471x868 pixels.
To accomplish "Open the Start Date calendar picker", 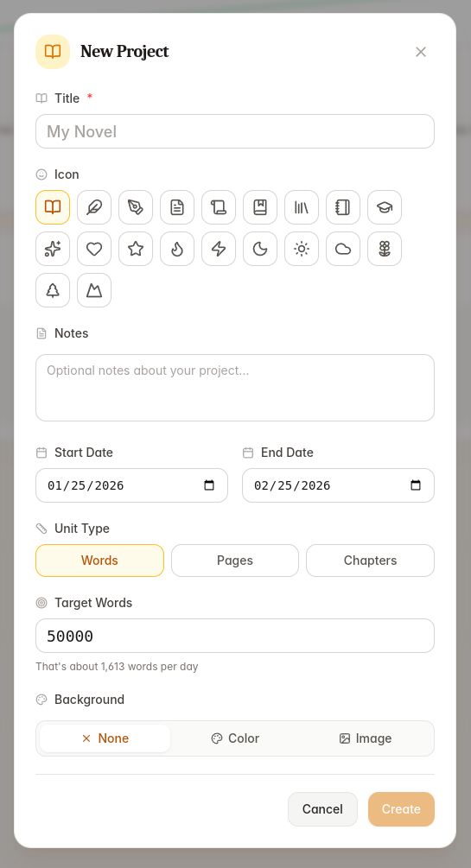I will [x=209, y=485].
